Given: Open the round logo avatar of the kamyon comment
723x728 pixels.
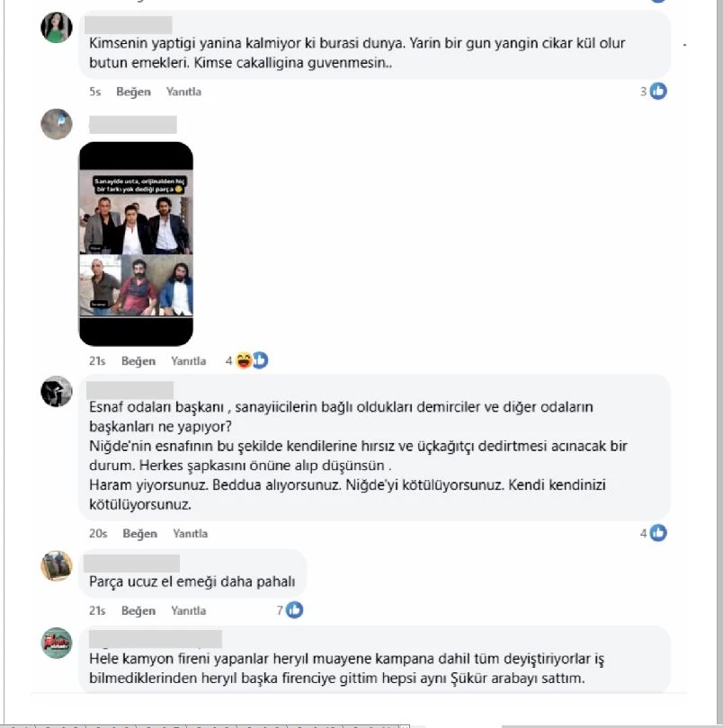Looking at the screenshot, I should pyautogui.click(x=57, y=643).
